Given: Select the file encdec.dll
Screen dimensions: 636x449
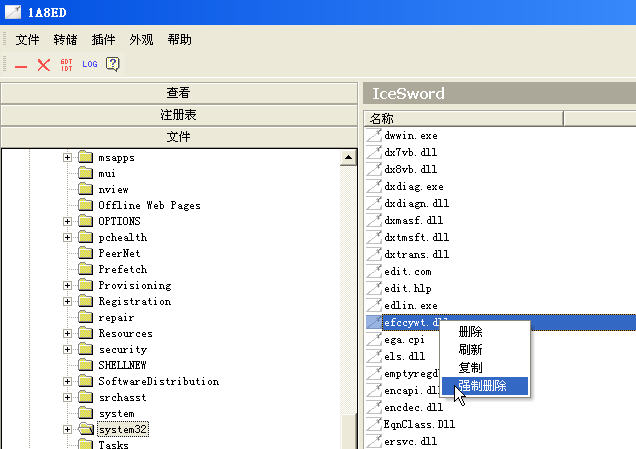Looking at the screenshot, I should click(x=413, y=407).
